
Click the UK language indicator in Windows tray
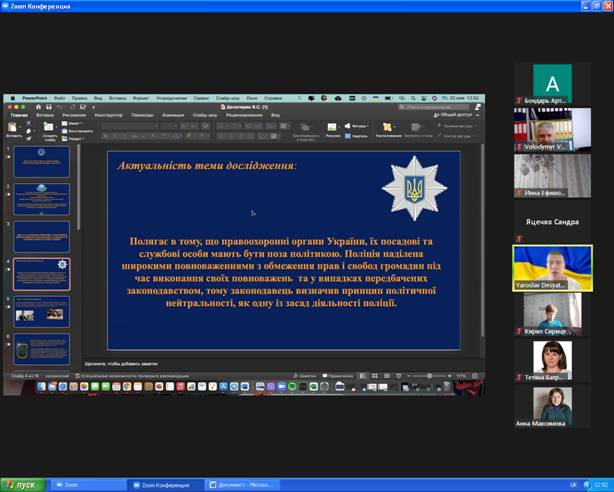click(x=574, y=485)
